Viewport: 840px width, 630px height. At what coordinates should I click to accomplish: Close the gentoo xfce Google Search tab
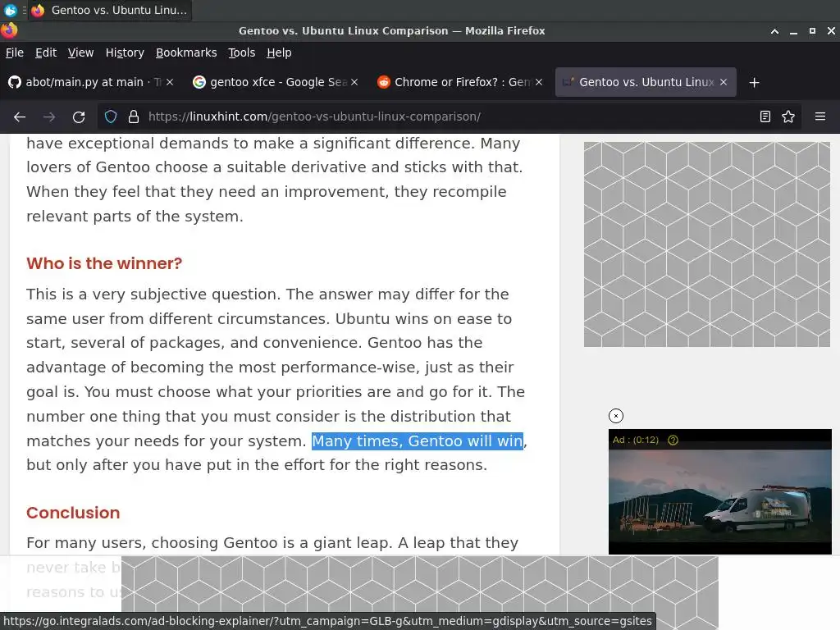tap(354, 82)
